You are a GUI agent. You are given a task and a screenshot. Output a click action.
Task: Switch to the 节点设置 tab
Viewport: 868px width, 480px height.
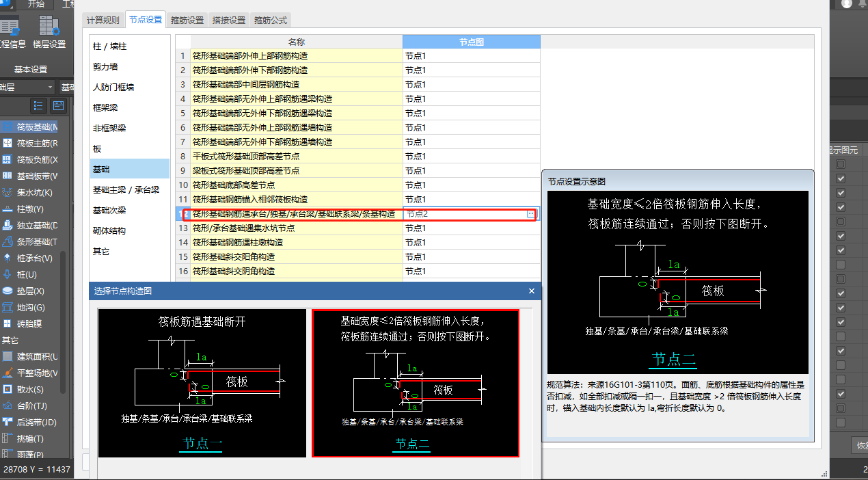point(145,19)
